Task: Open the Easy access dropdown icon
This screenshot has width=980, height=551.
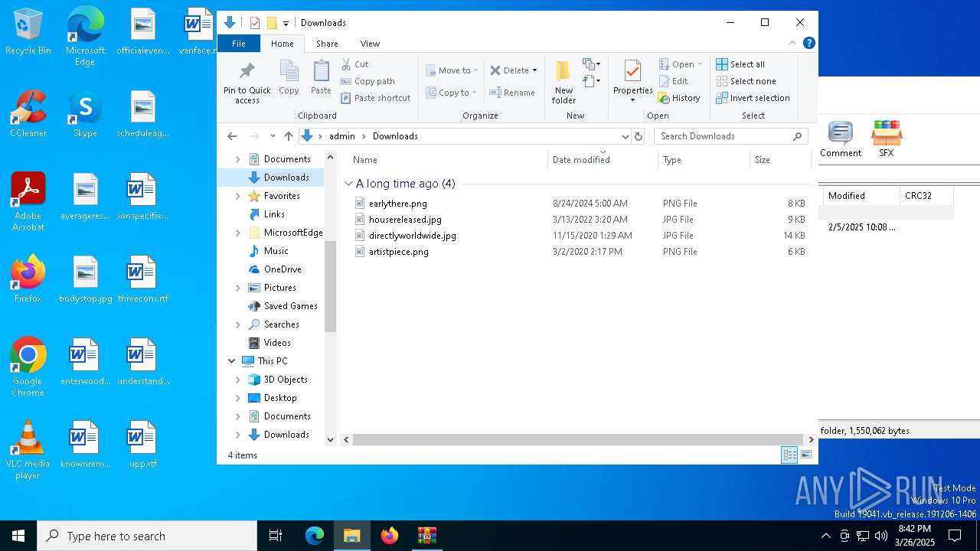Action: pyautogui.click(x=591, y=80)
